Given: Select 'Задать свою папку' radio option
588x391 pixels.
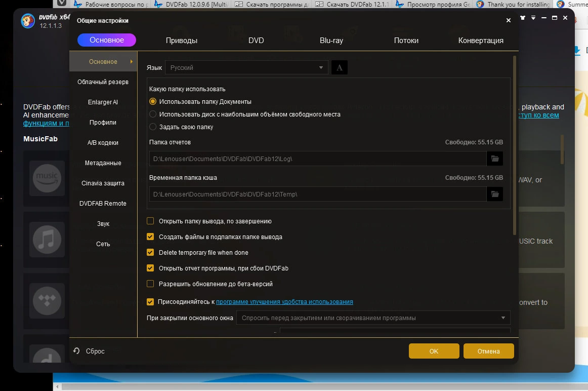Looking at the screenshot, I should (153, 127).
